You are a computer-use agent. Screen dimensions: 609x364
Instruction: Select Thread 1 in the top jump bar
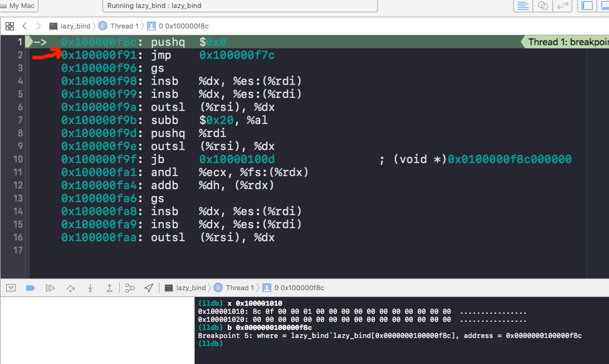(119, 26)
